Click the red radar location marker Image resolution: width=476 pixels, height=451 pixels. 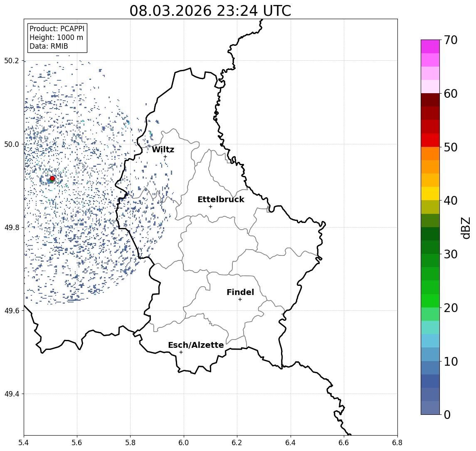click(52, 178)
